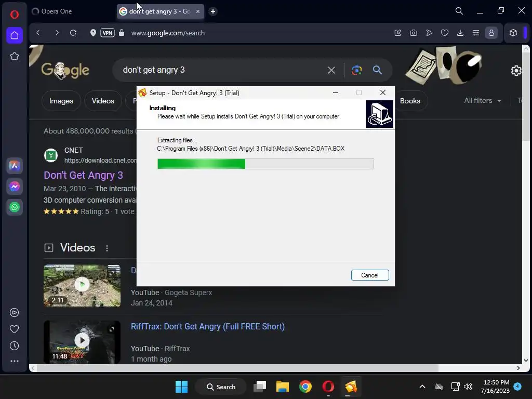Play the 2:11 video thumbnail

(x=82, y=286)
